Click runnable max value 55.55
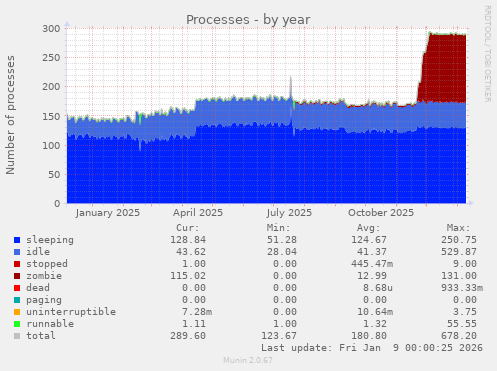Screen dimensions: 497x371 (x=462, y=324)
